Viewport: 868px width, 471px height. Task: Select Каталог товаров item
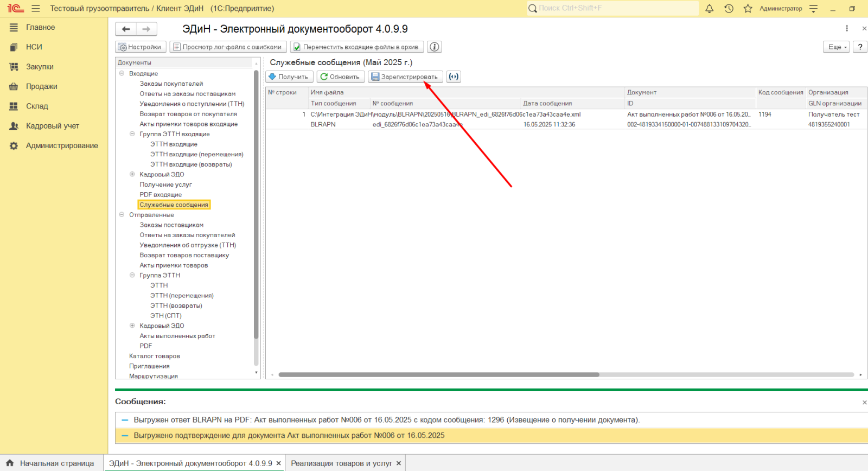155,356
